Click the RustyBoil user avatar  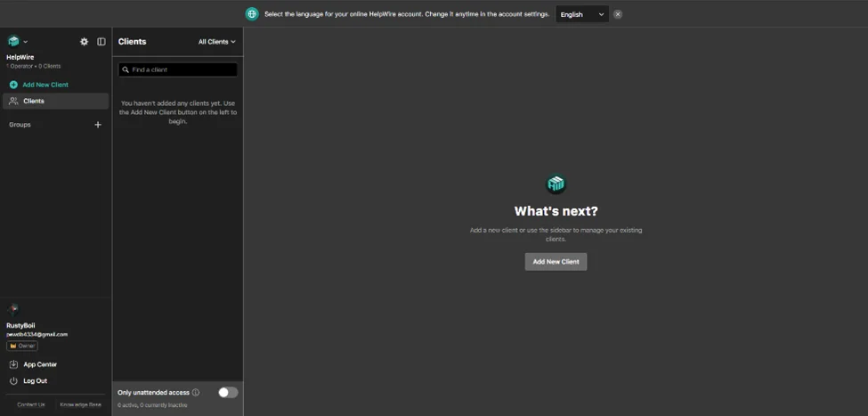click(x=13, y=310)
